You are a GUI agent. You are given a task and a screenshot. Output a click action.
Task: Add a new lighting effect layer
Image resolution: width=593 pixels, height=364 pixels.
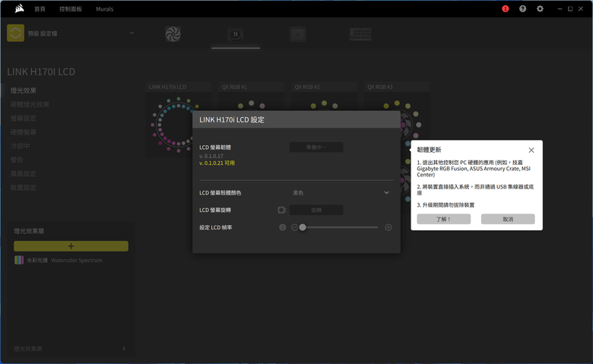(71, 246)
